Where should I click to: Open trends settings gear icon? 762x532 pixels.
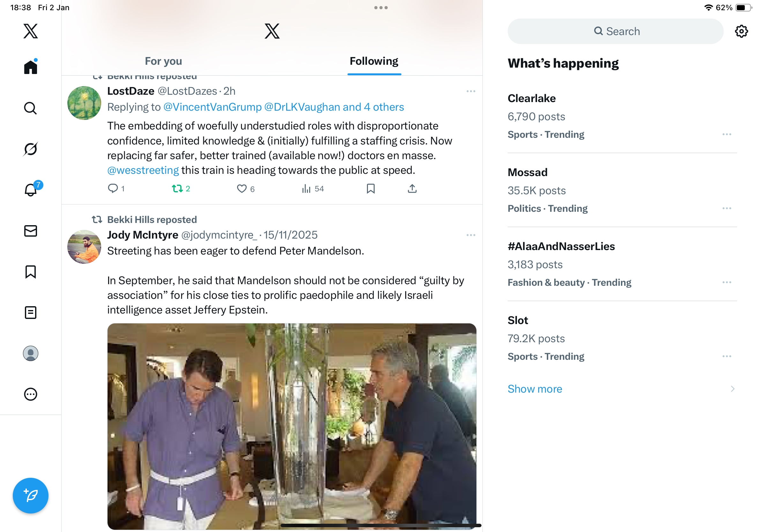(x=741, y=31)
